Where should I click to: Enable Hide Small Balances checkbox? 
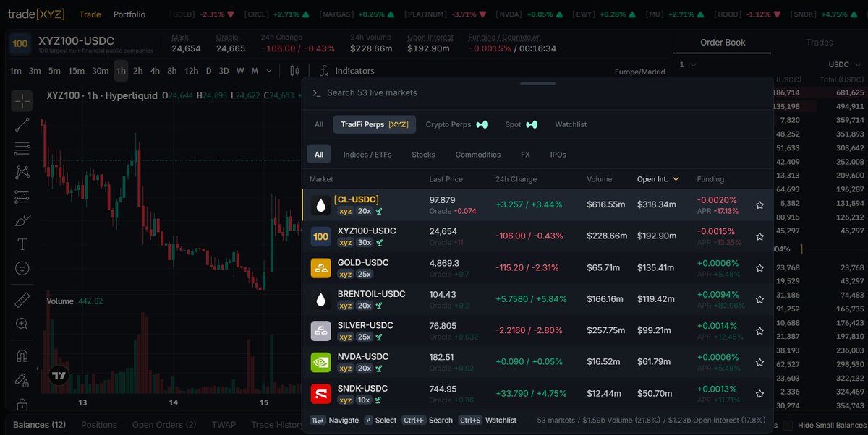tap(788, 426)
